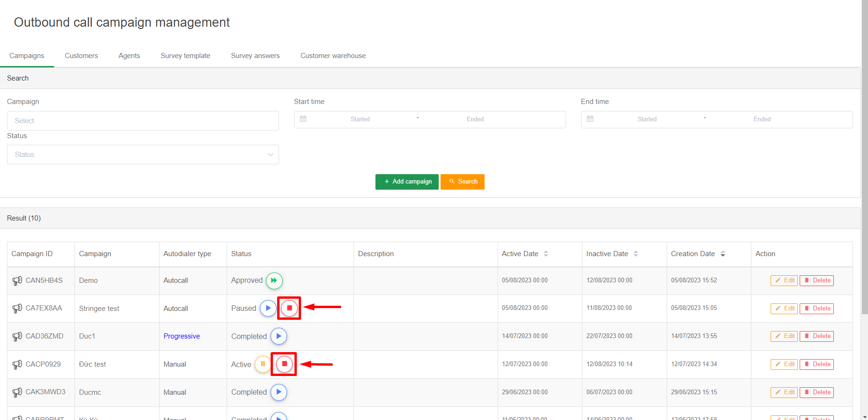This screenshot has height=420, width=868.
Task: Switch to the Customers tab
Action: [x=81, y=56]
